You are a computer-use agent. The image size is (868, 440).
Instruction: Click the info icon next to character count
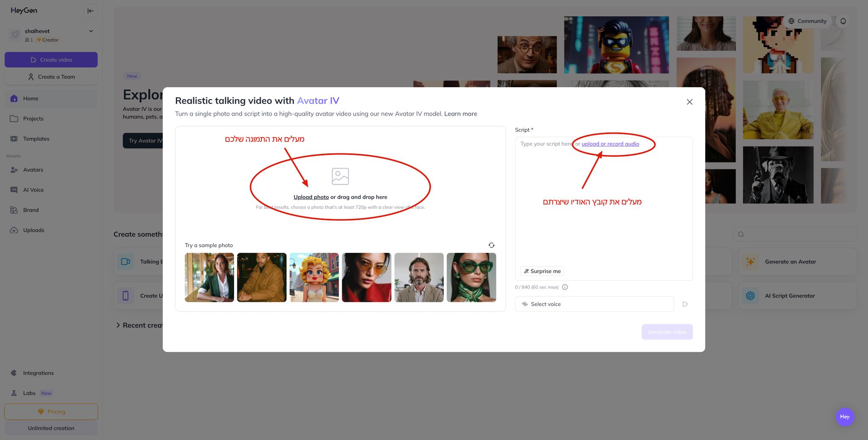coord(565,287)
